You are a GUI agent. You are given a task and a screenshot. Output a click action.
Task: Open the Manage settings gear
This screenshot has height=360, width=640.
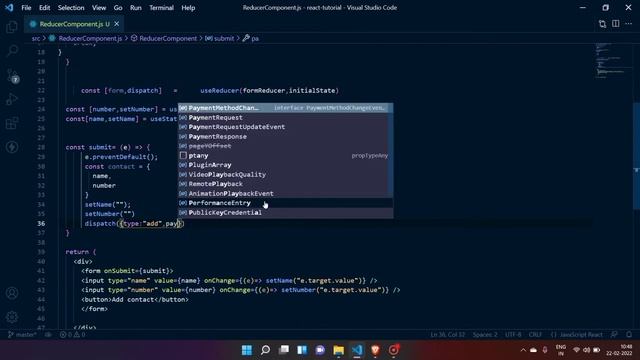[x=12, y=317]
